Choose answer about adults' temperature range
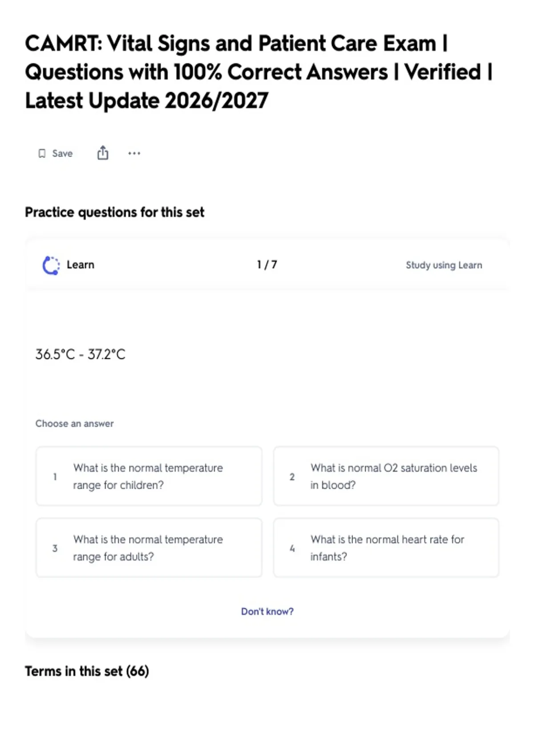Screen dimensions: 534x756 click(x=149, y=548)
